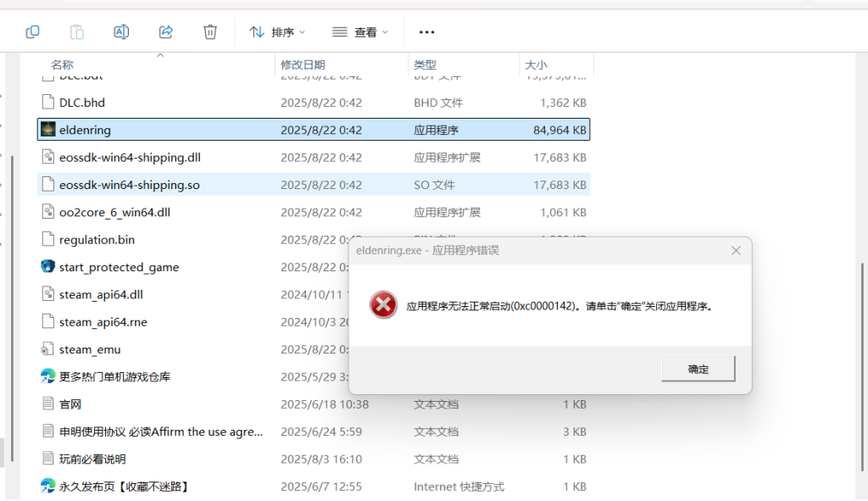868x501 pixels.
Task: Click the Paste icon in the toolbar
Action: 76,31
